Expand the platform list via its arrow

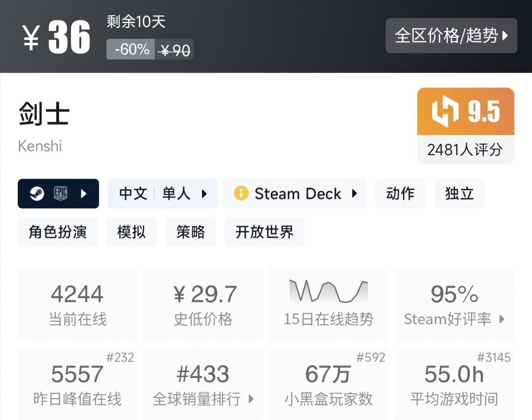(85, 193)
